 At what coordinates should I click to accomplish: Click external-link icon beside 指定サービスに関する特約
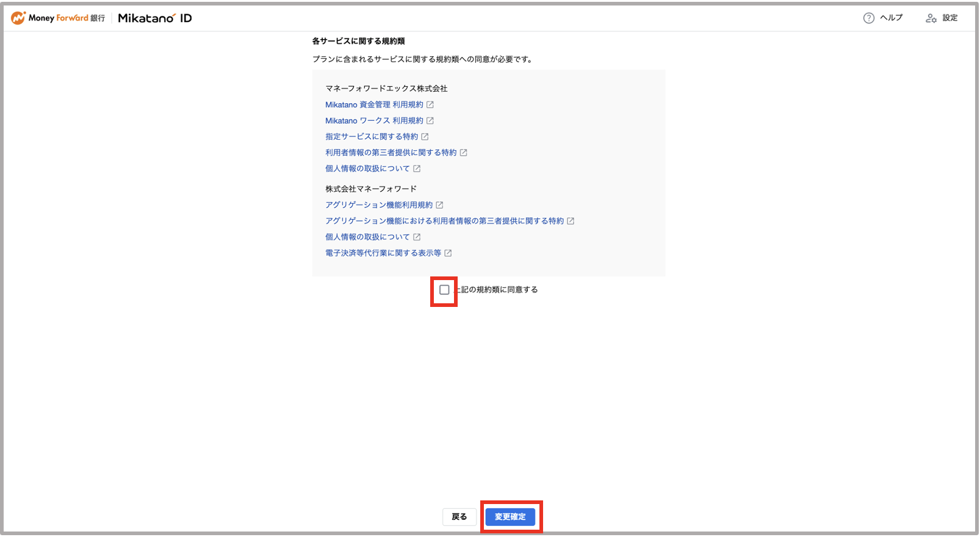pyautogui.click(x=425, y=137)
